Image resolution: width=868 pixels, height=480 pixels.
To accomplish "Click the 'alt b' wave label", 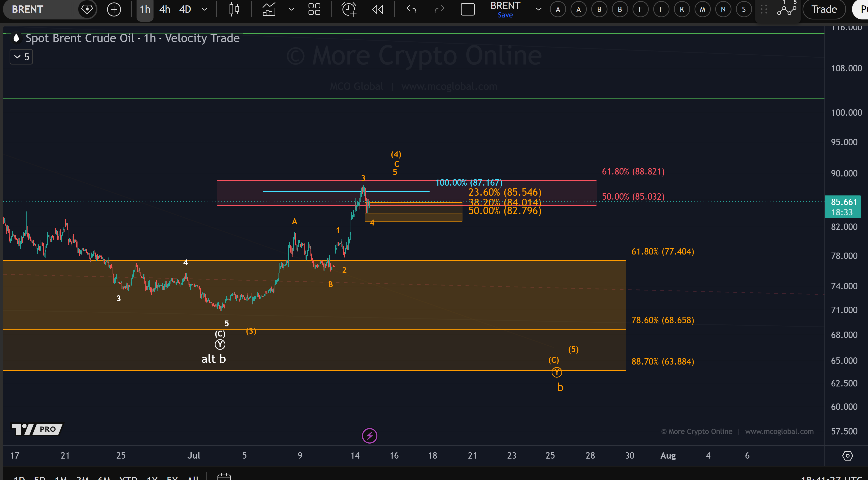I will pos(214,359).
